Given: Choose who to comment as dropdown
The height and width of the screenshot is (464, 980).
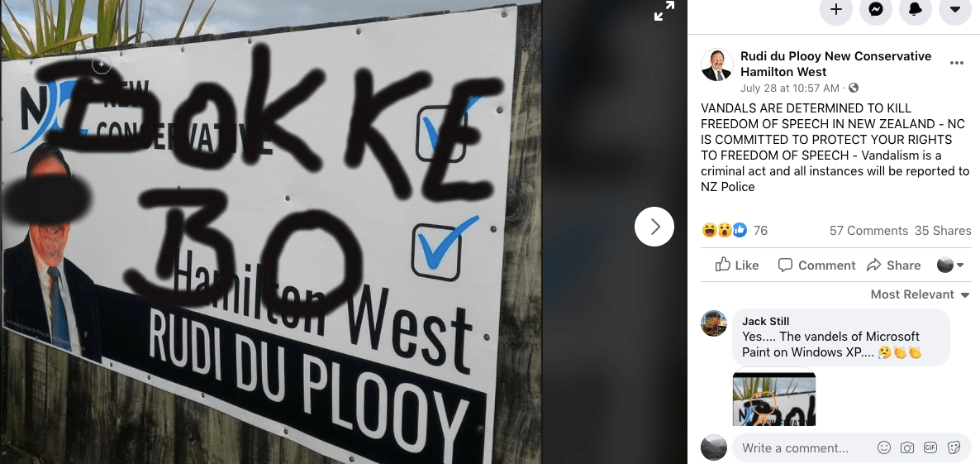Looking at the screenshot, I should [x=950, y=265].
